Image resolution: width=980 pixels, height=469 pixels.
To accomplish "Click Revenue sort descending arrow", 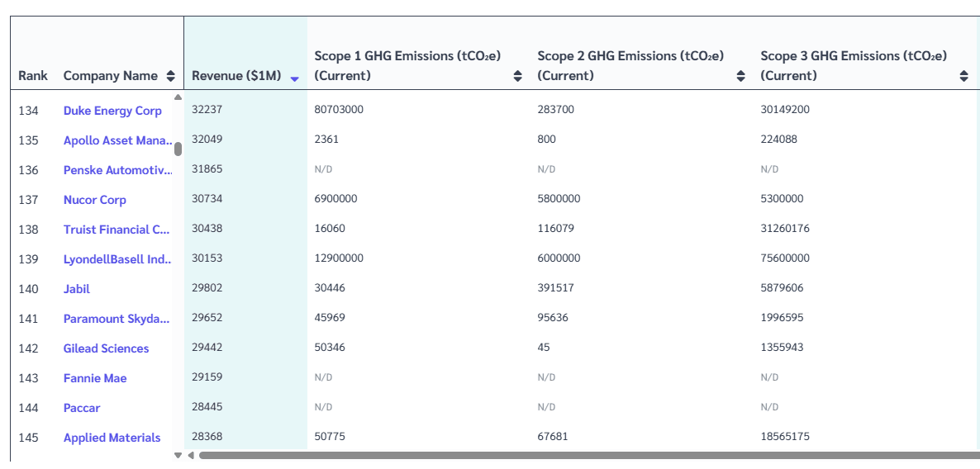I will 294,79.
